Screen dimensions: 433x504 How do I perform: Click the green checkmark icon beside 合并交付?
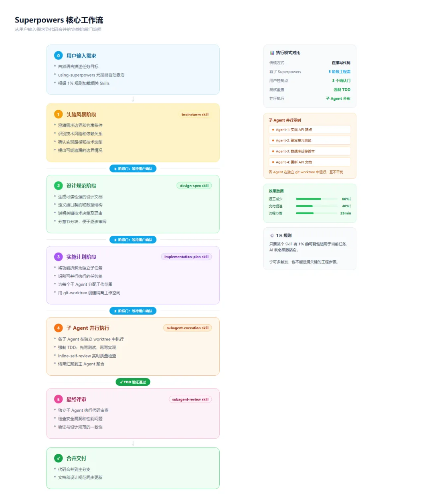pyautogui.click(x=59, y=458)
